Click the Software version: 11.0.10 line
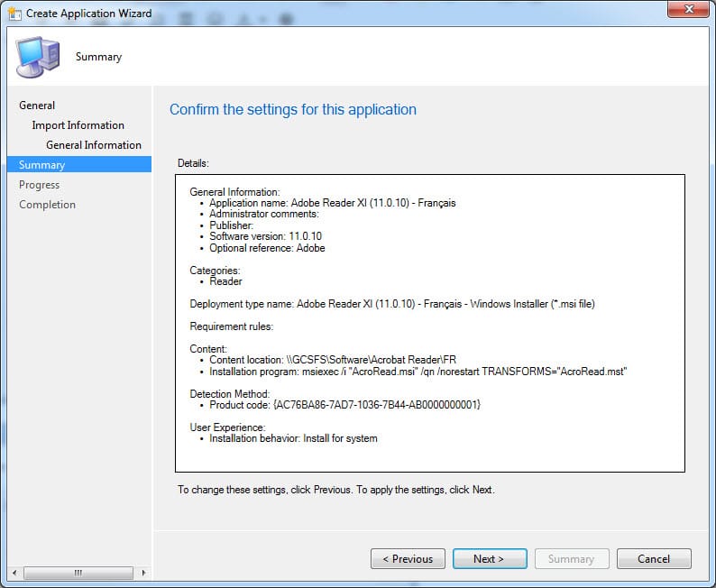 click(265, 236)
